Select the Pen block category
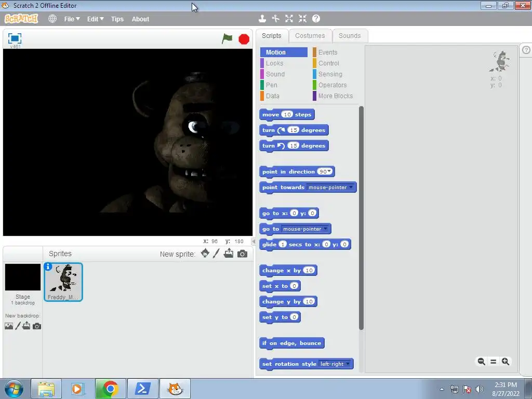This screenshot has height=399, width=532. click(x=271, y=85)
